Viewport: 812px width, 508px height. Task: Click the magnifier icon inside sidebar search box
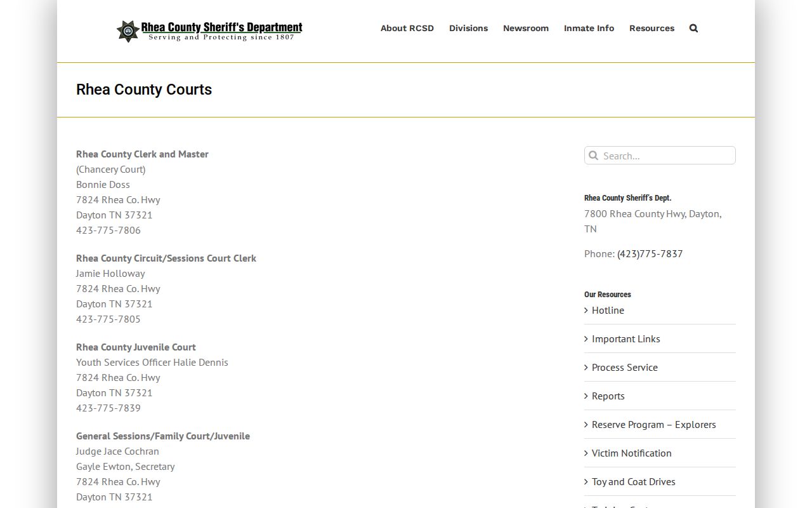pos(593,156)
